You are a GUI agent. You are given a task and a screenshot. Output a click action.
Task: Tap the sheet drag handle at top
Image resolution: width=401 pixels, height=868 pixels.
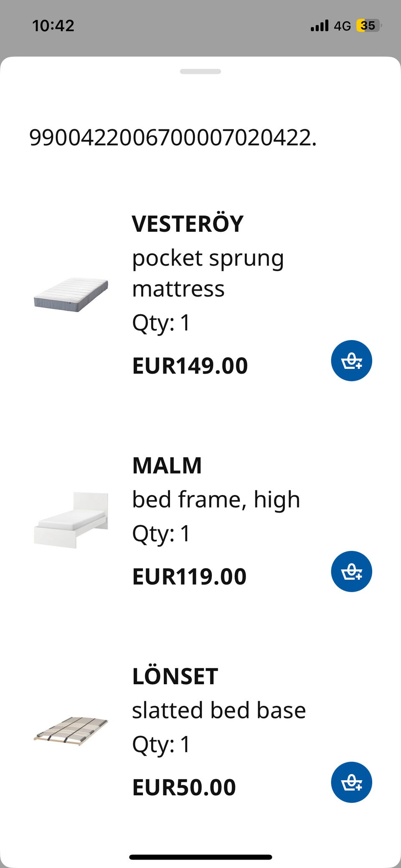click(x=200, y=71)
